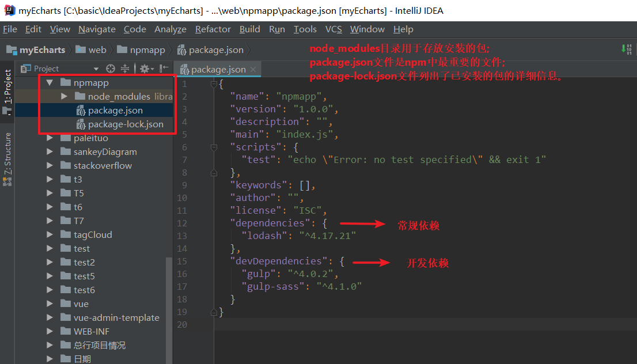Viewport: 637px width, 364px height.
Task: Open the Help menu
Action: (x=403, y=29)
